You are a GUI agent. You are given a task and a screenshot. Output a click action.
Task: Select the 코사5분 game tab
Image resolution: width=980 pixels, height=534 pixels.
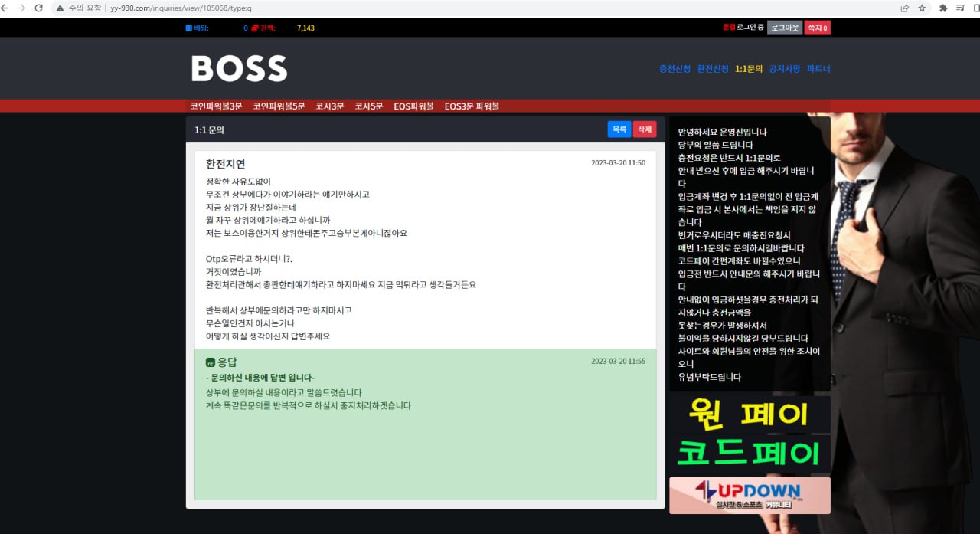368,106
